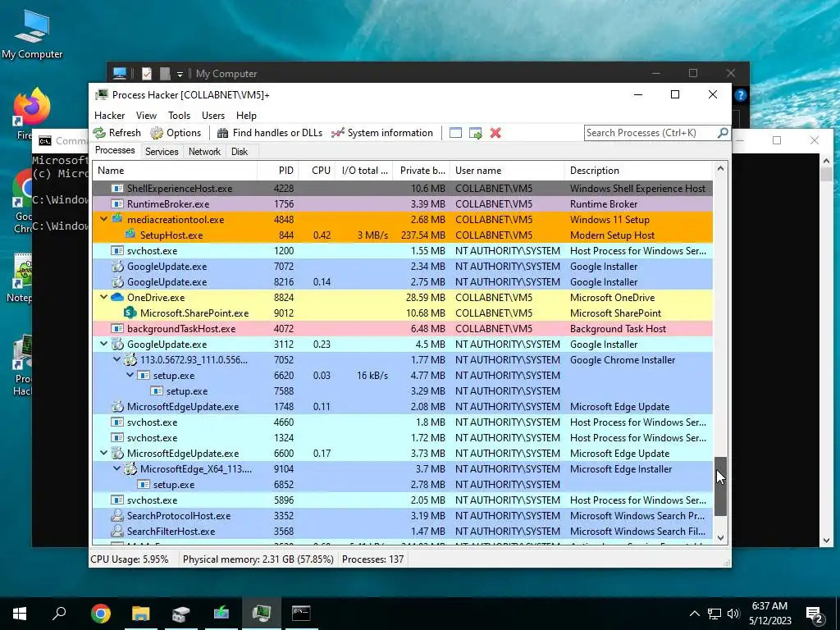Switch to the Network tab
The width and height of the screenshot is (840, 630).
point(204,152)
